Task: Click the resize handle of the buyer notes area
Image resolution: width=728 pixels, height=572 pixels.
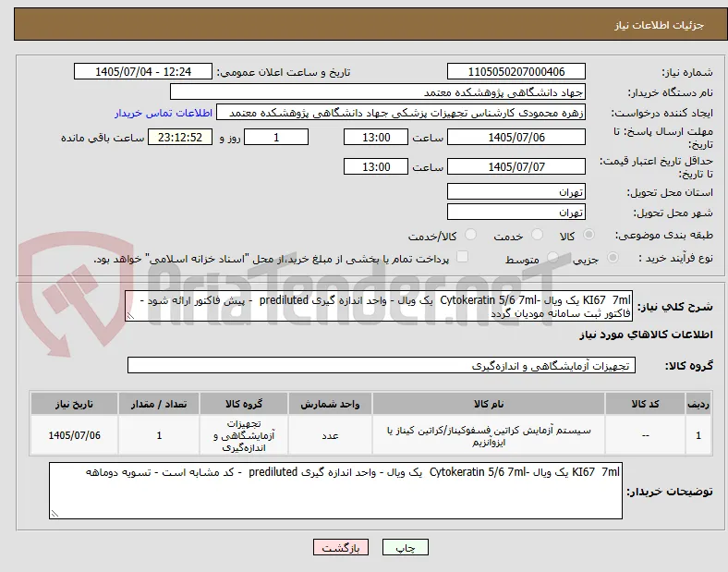Action: click(x=55, y=513)
